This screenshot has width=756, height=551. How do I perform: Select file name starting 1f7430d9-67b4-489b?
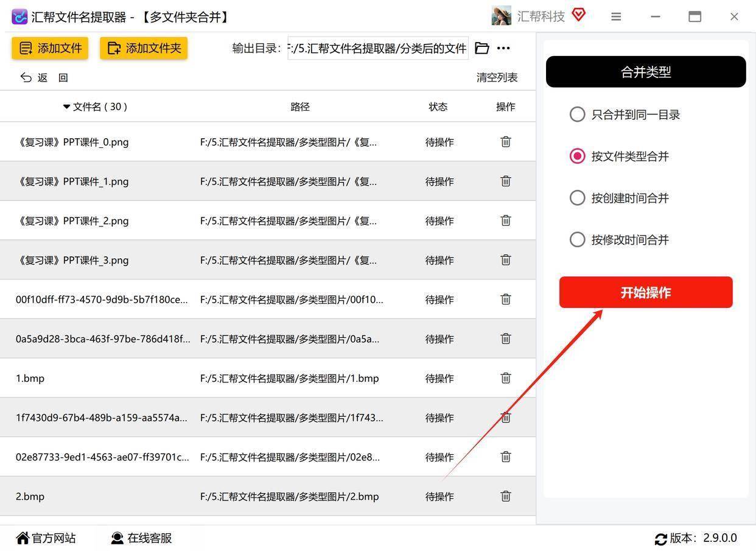[102, 418]
